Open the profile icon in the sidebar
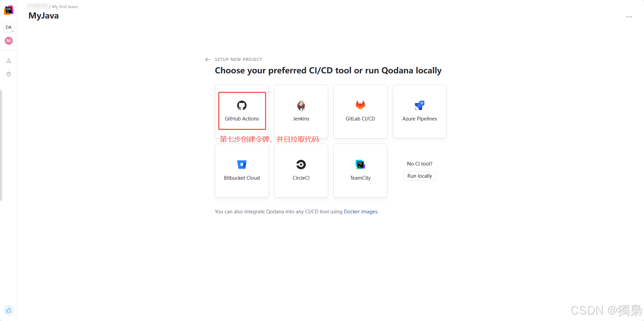Viewport: 644px width, 321px height. pos(8,61)
